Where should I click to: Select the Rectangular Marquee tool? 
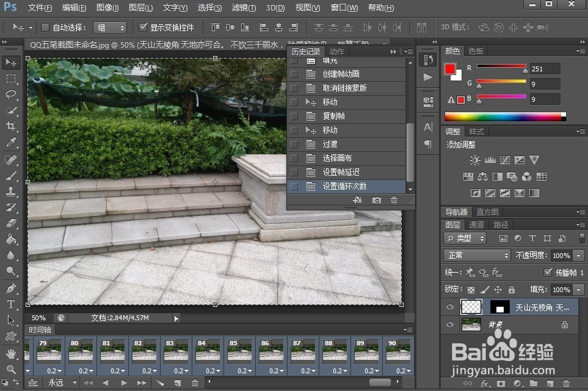coord(11,79)
